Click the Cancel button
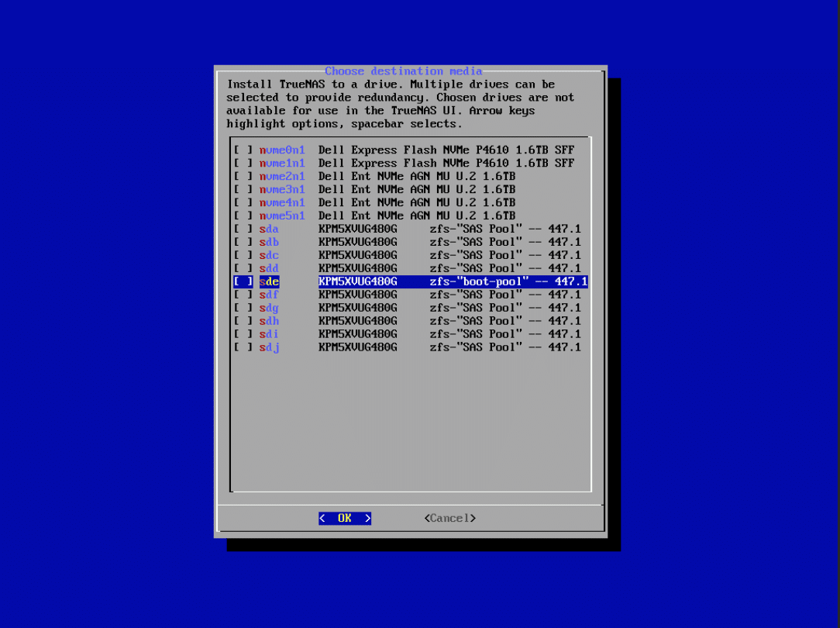This screenshot has width=840, height=628. [450, 518]
